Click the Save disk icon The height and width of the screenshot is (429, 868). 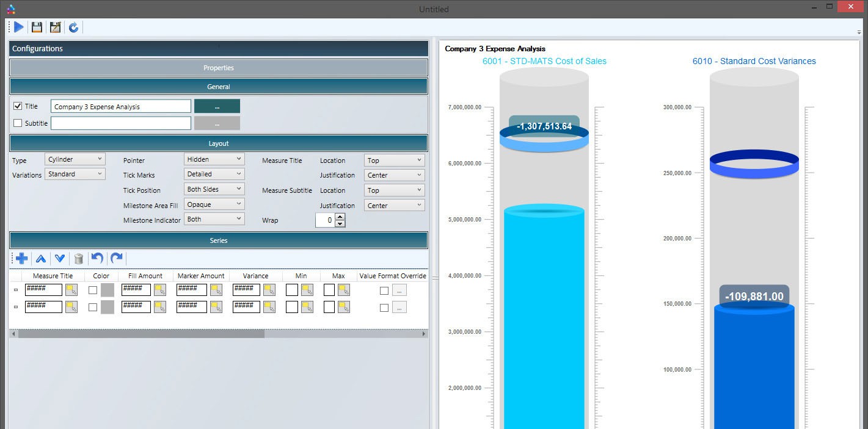(x=37, y=27)
